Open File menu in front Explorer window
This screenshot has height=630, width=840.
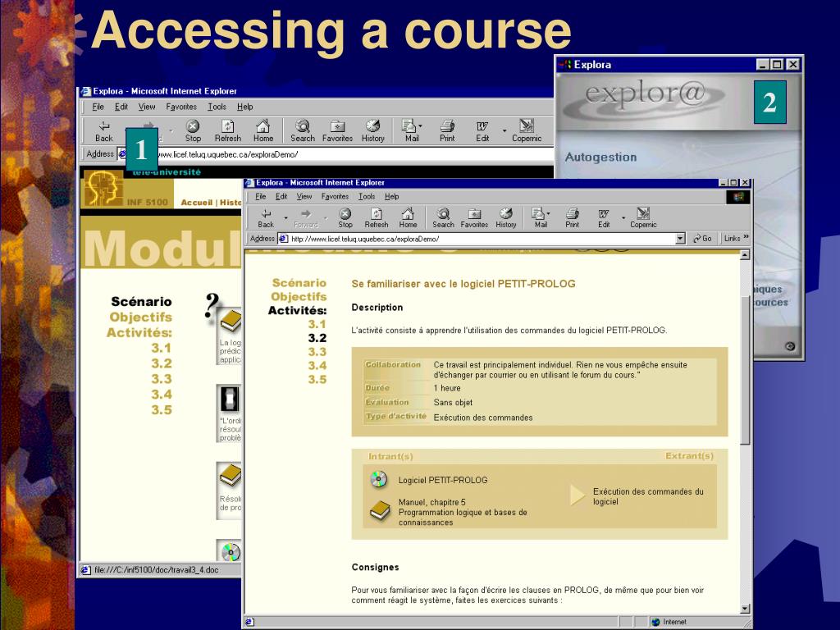(260, 197)
